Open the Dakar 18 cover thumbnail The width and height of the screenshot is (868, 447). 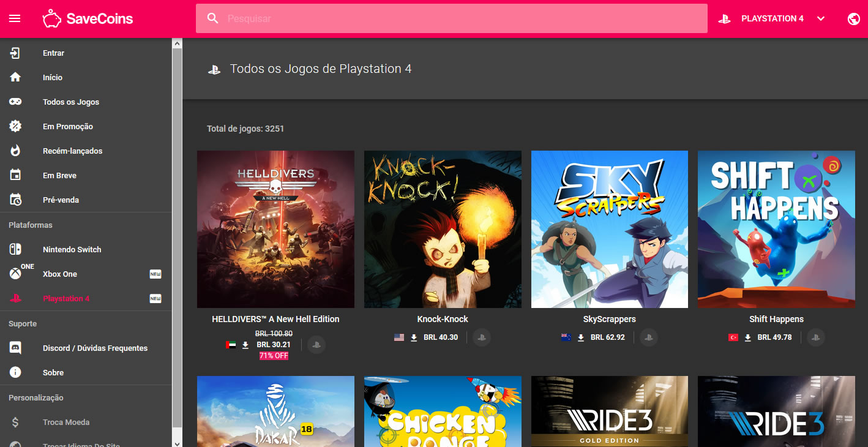click(275, 411)
